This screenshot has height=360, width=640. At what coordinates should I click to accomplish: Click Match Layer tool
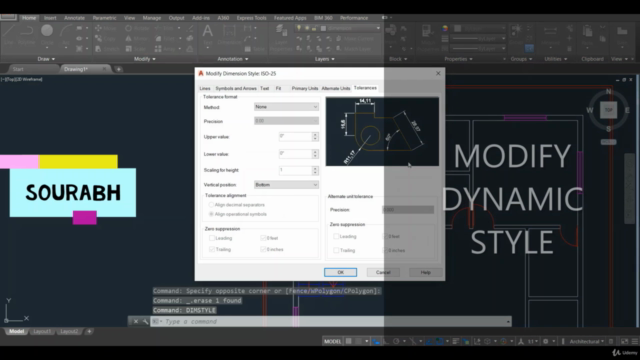[354, 49]
